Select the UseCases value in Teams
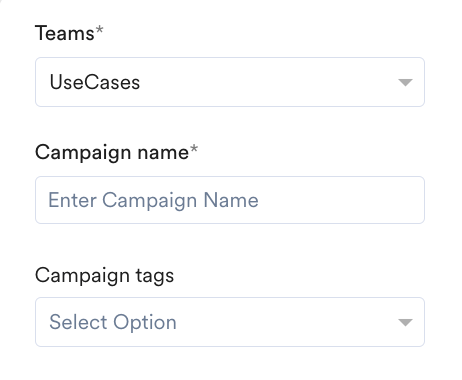 (x=95, y=82)
